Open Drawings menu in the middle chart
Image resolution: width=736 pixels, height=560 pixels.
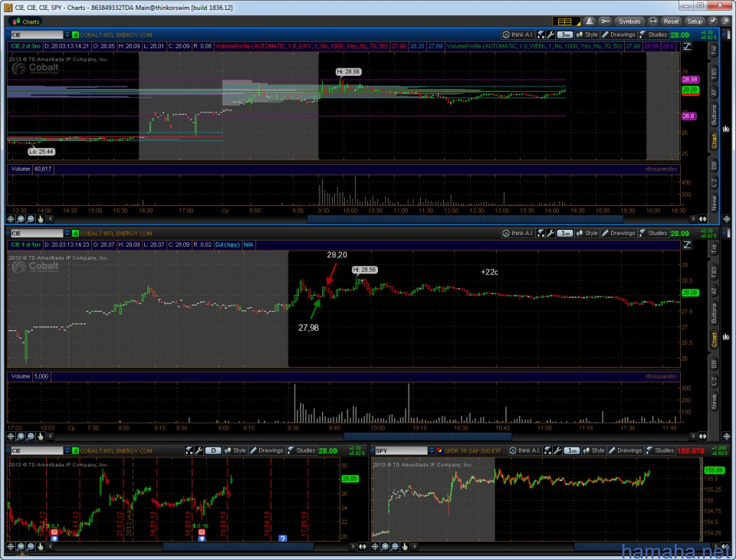[619, 233]
